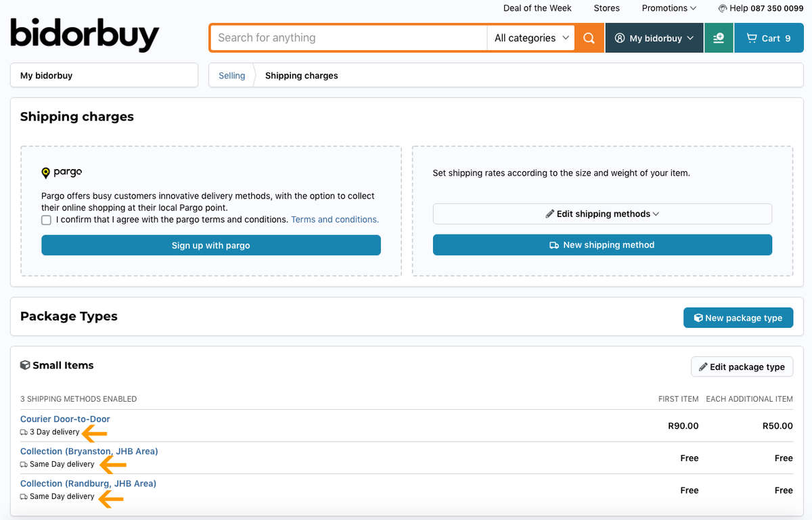Select the R90.00 first item price
Screen dimensions: 812x520
(683, 426)
